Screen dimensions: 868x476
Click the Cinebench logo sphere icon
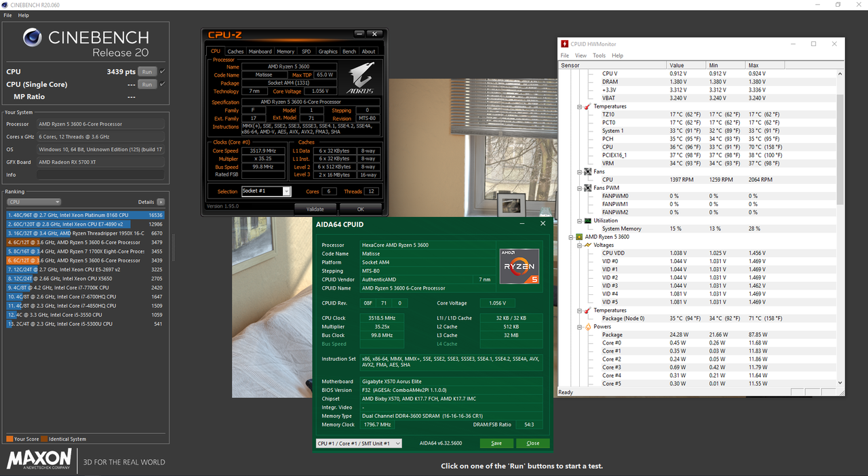point(33,37)
